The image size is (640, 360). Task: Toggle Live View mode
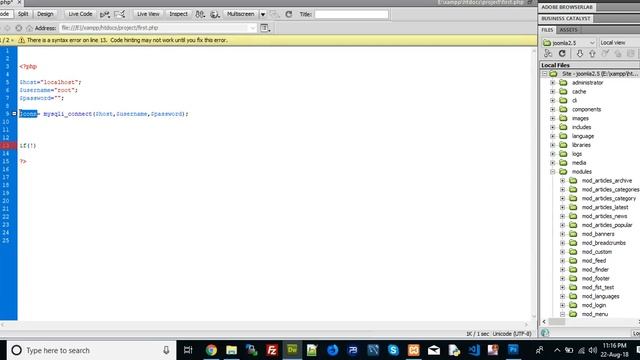tap(148, 14)
